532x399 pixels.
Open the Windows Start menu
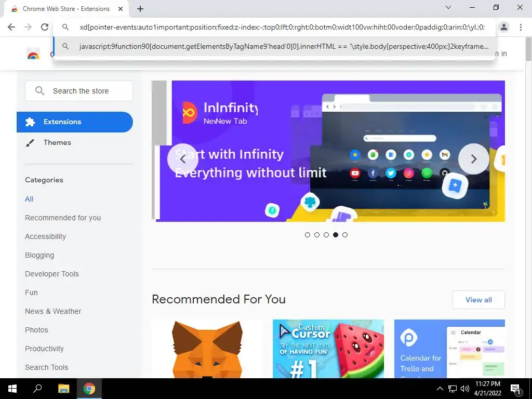[12, 389]
